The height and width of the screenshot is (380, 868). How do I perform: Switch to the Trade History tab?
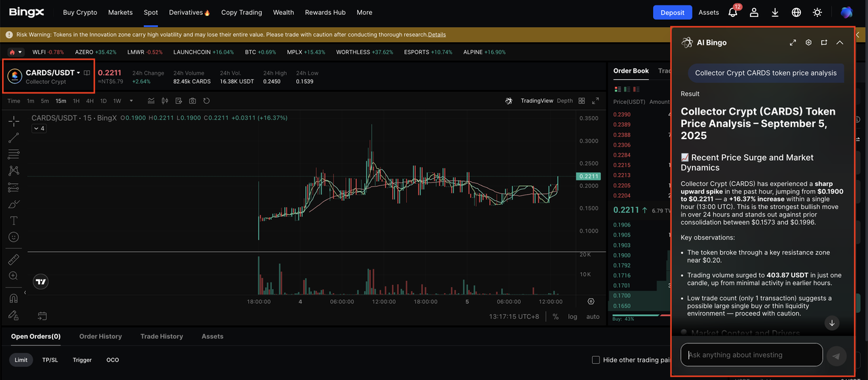click(x=161, y=337)
